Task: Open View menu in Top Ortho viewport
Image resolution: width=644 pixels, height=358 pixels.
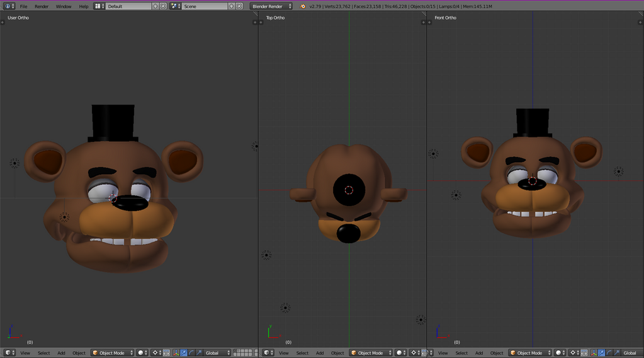Action: pyautogui.click(x=284, y=353)
